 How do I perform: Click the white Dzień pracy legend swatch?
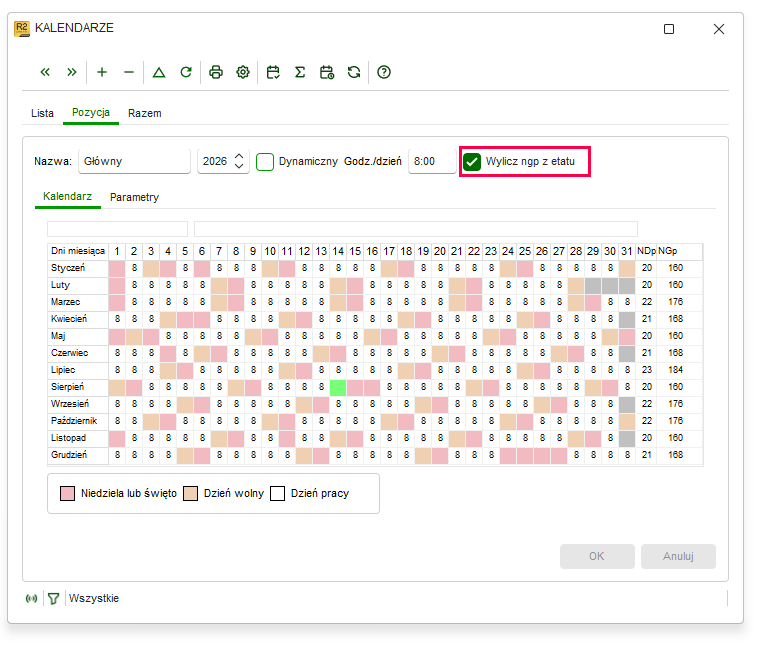click(x=277, y=494)
